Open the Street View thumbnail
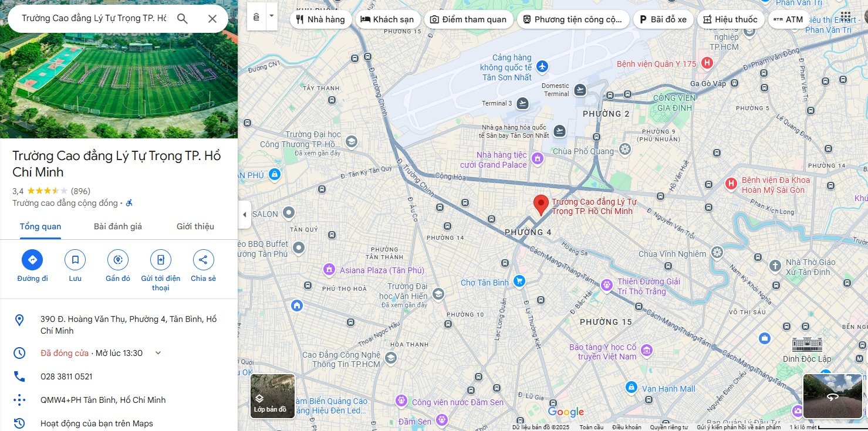Image resolution: width=868 pixels, height=431 pixels. 832,396
